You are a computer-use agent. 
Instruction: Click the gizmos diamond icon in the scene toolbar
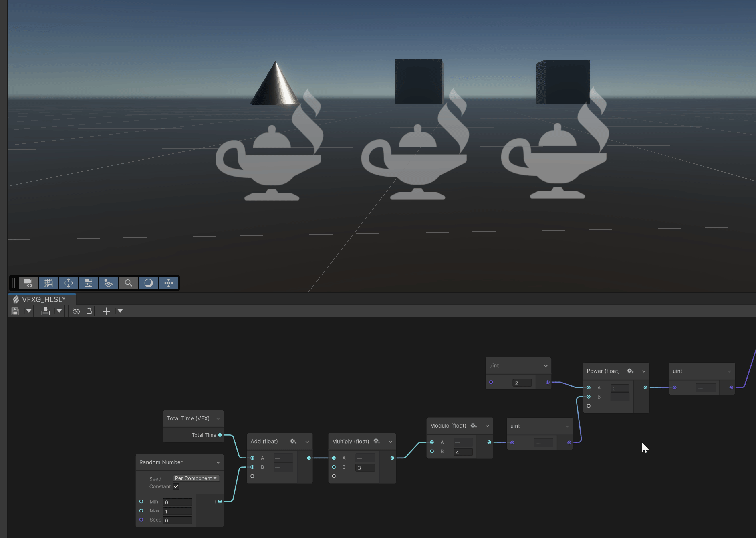pos(108,283)
